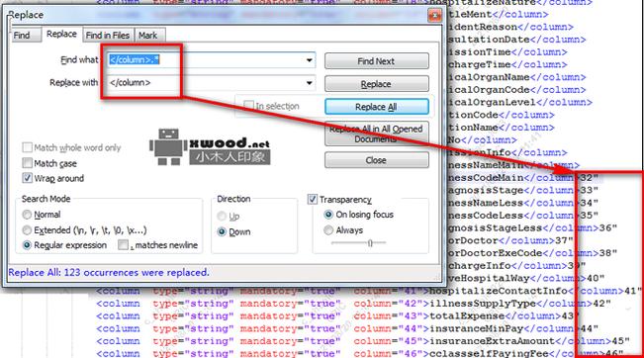
Task: Click cclasselfPayingFee text in the editor
Action: tap(489, 353)
